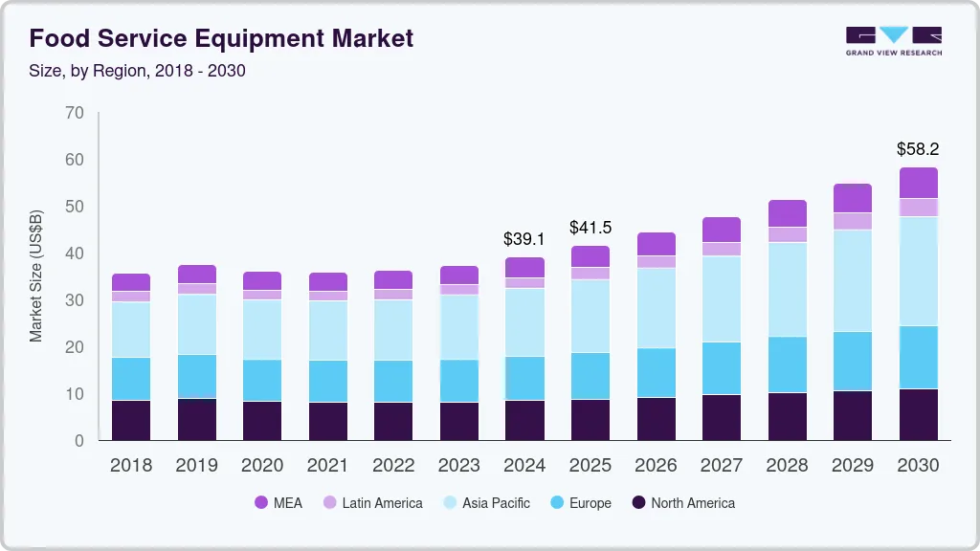This screenshot has width=980, height=551.
Task: Click the Grand View Research logo
Action: click(x=893, y=40)
